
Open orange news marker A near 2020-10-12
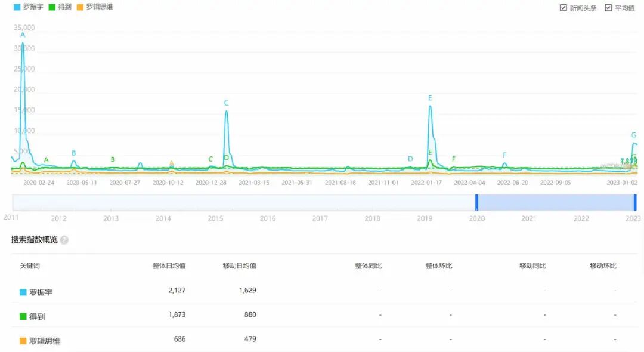pyautogui.click(x=171, y=163)
